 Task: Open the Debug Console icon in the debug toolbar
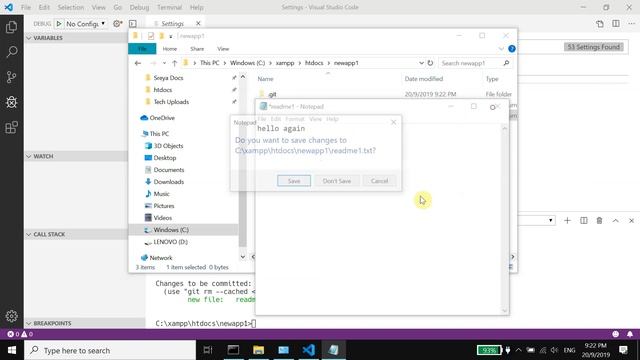pyautogui.click(x=133, y=24)
